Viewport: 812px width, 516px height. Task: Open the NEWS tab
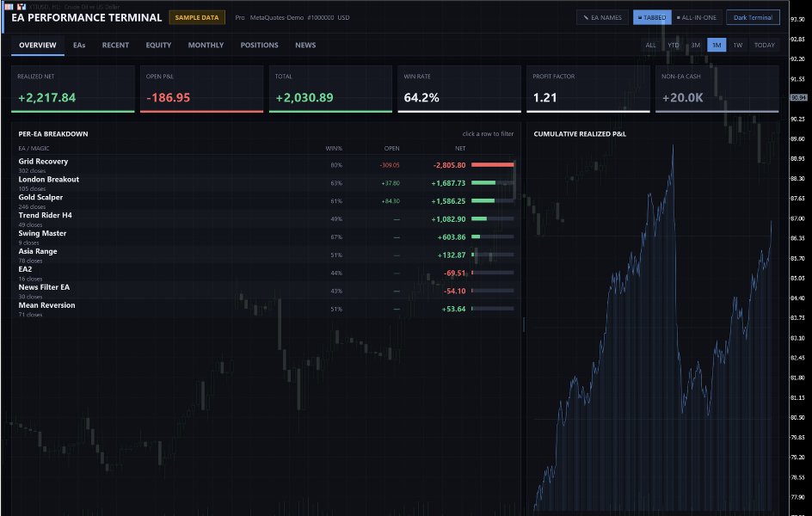point(305,45)
